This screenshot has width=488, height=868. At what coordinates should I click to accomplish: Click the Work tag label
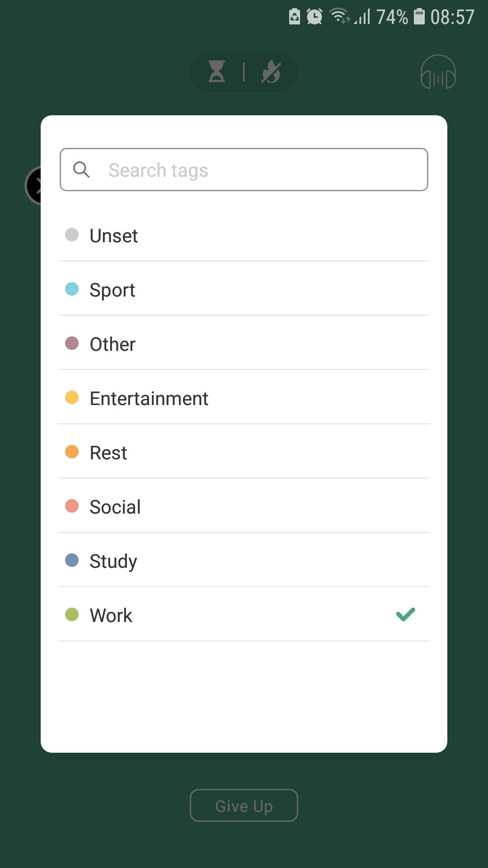[111, 615]
